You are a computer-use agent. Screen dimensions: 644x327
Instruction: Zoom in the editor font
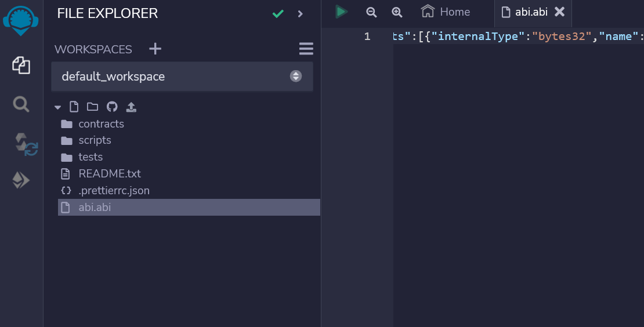pyautogui.click(x=397, y=12)
